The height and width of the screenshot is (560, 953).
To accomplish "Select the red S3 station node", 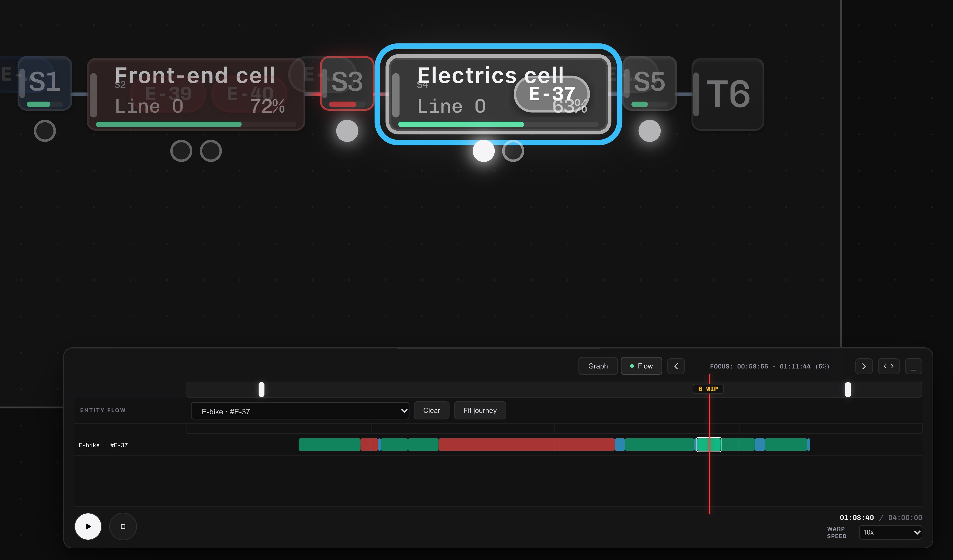I will point(347,83).
